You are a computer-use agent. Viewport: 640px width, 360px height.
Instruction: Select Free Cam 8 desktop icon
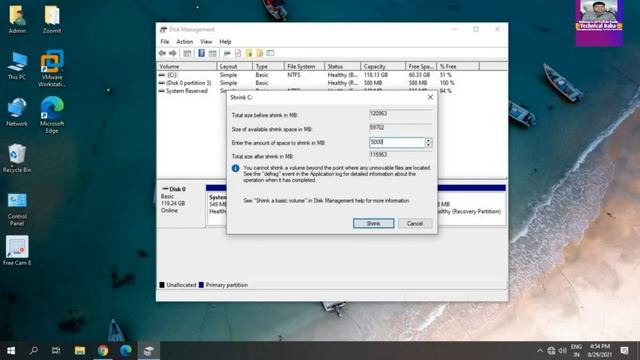17,251
